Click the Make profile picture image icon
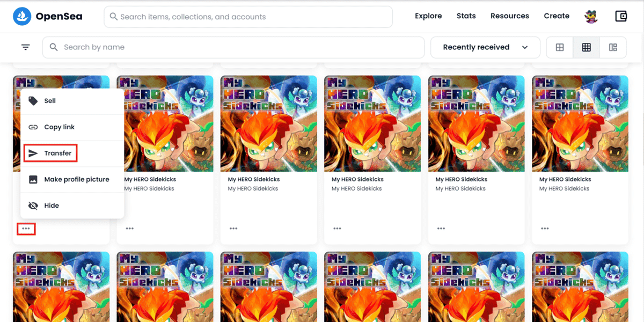 click(33, 179)
